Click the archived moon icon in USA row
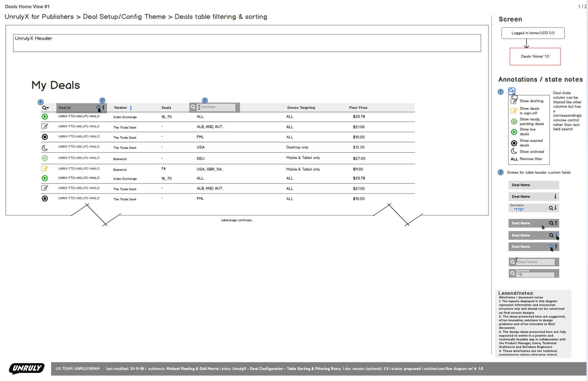Image resolution: width=588 pixels, height=381 pixels. point(45,148)
